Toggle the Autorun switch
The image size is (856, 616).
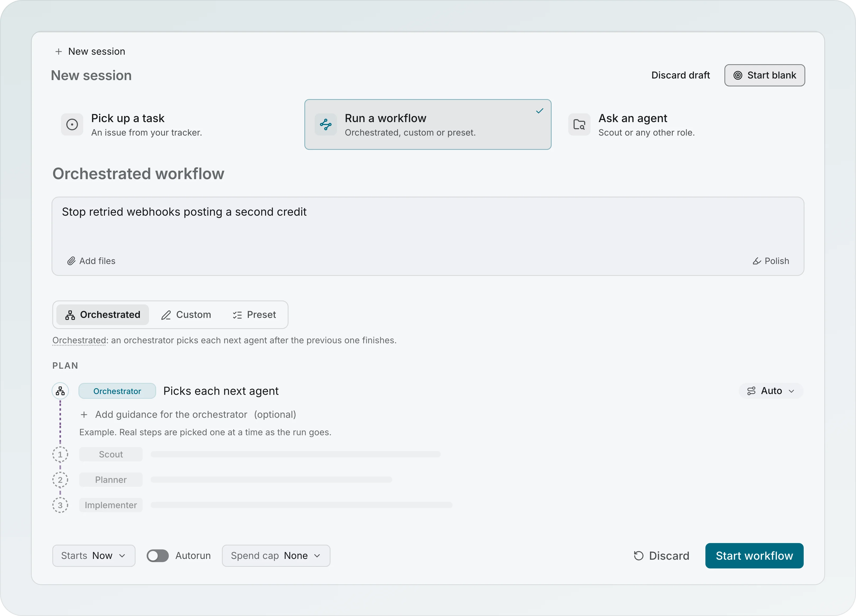[x=158, y=555]
